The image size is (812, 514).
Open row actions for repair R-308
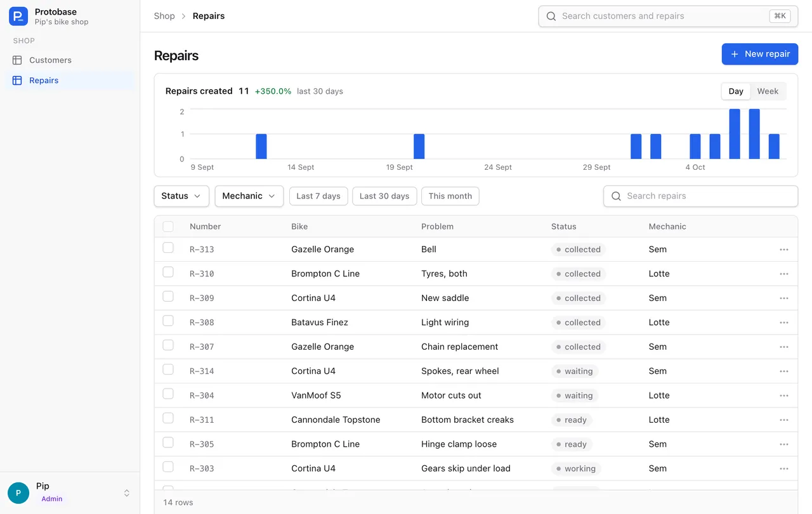(x=784, y=323)
